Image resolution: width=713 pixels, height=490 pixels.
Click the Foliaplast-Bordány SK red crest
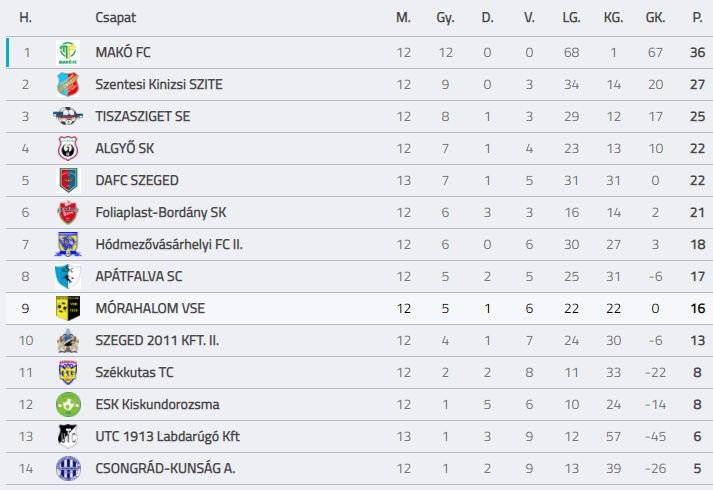point(68,212)
